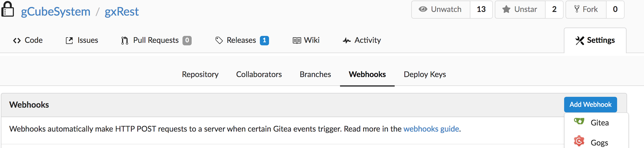Click the private repository lock icon
This screenshot has height=148, width=644.
point(7,9)
